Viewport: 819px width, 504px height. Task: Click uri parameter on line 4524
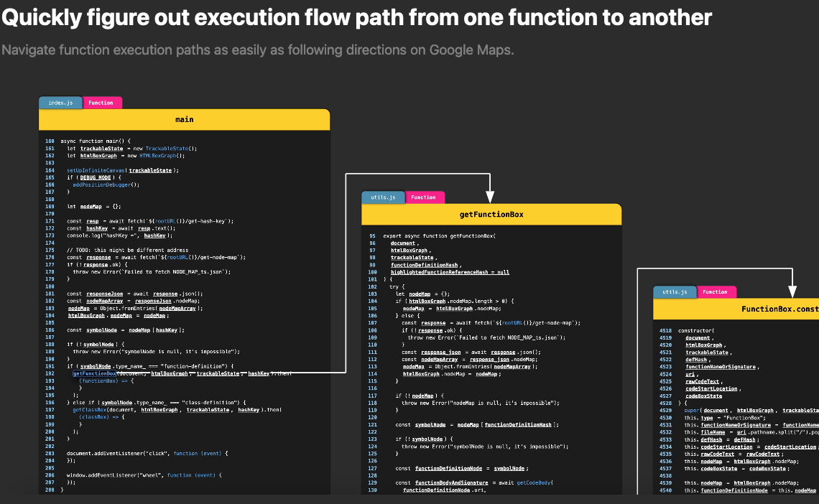click(690, 375)
